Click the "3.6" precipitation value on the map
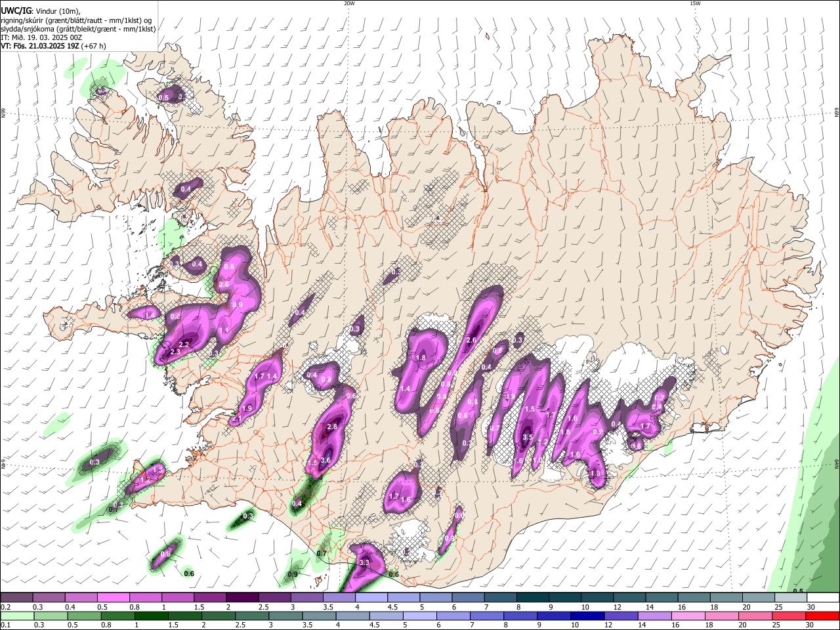 coord(325,461)
